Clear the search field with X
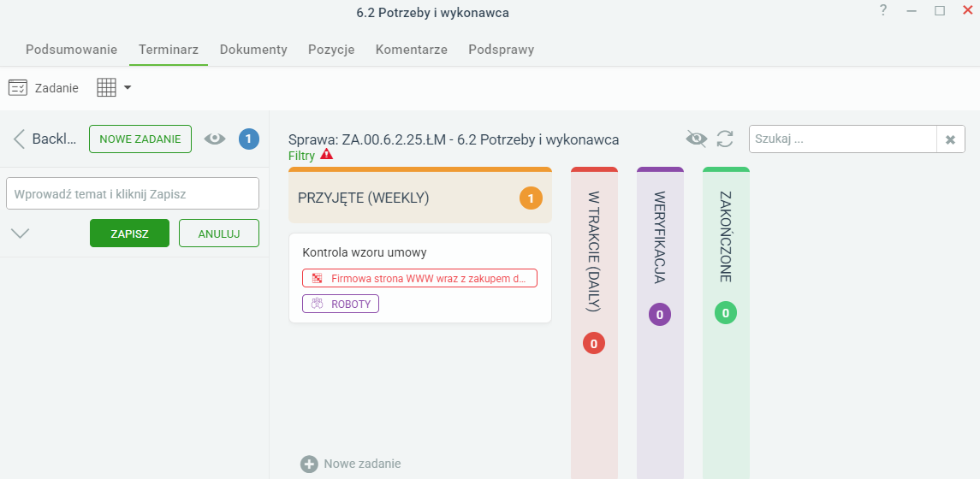The height and width of the screenshot is (479, 980). pos(951,139)
